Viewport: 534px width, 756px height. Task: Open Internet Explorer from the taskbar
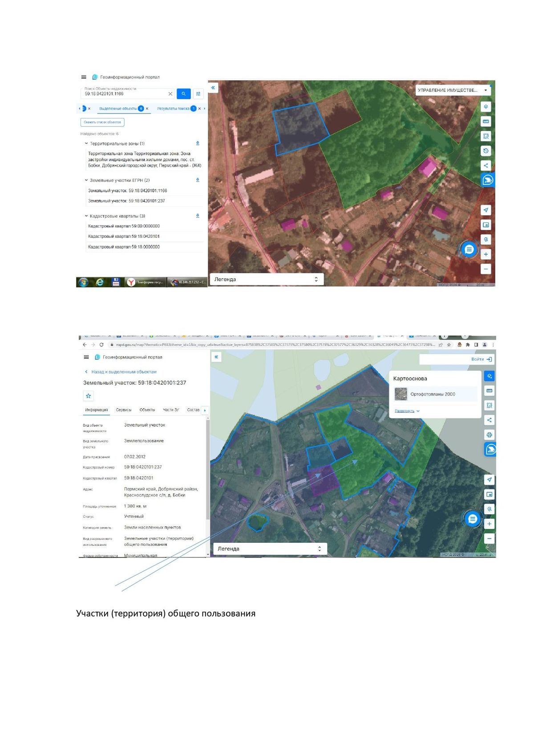(x=100, y=282)
